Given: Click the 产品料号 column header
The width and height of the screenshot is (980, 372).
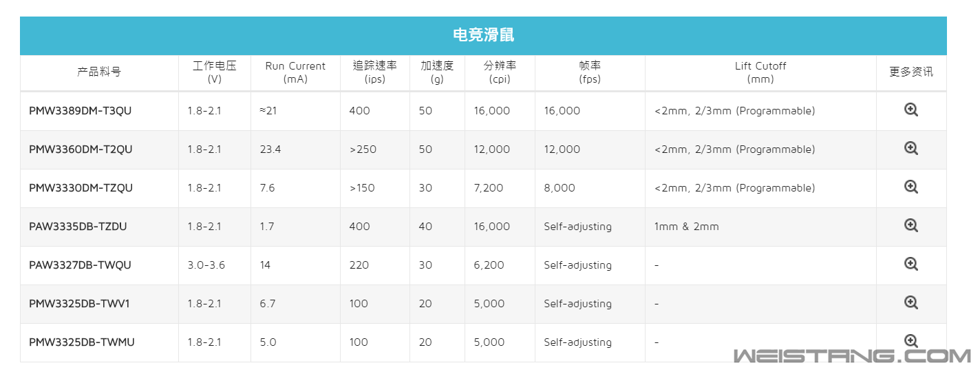Looking at the screenshot, I should click(99, 72).
